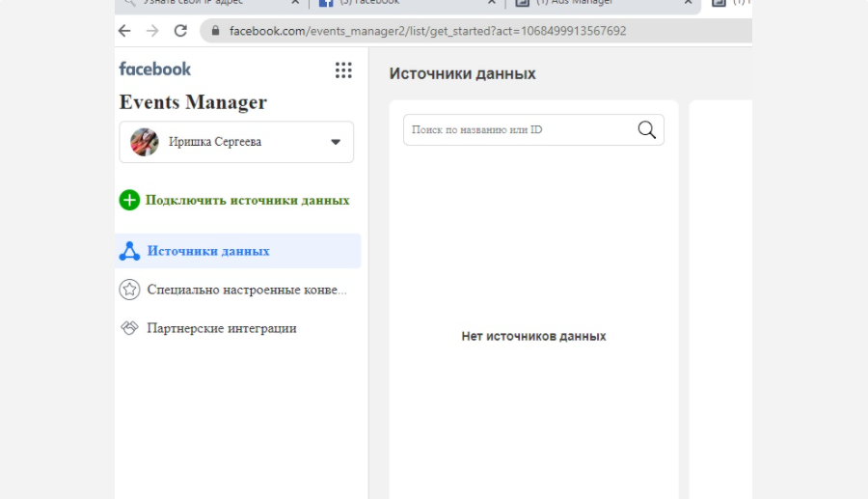This screenshot has width=868, height=499.
Task: Close the Facebook browser tab
Action: [492, 2]
